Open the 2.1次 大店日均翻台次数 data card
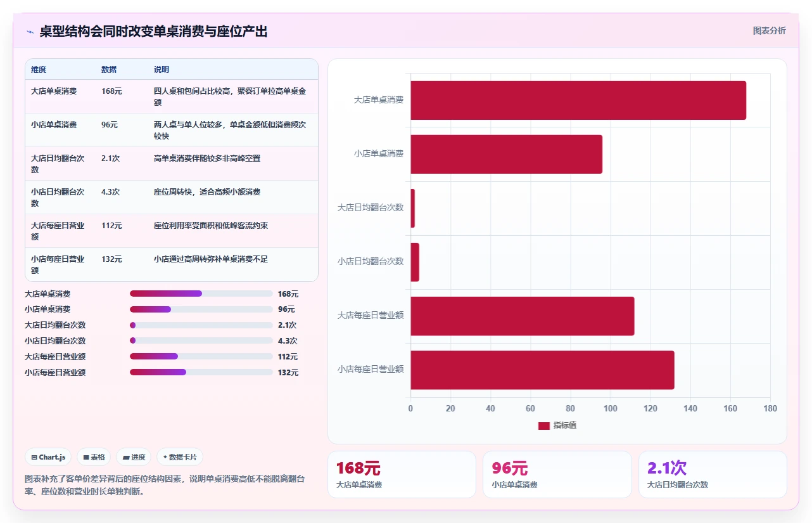Image resolution: width=812 pixels, height=523 pixels. (713, 474)
